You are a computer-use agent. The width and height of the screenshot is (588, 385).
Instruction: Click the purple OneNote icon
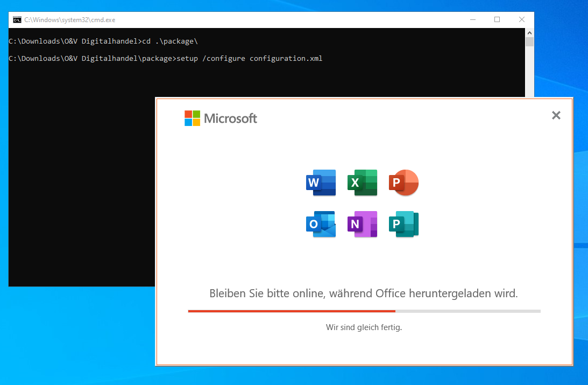point(362,224)
